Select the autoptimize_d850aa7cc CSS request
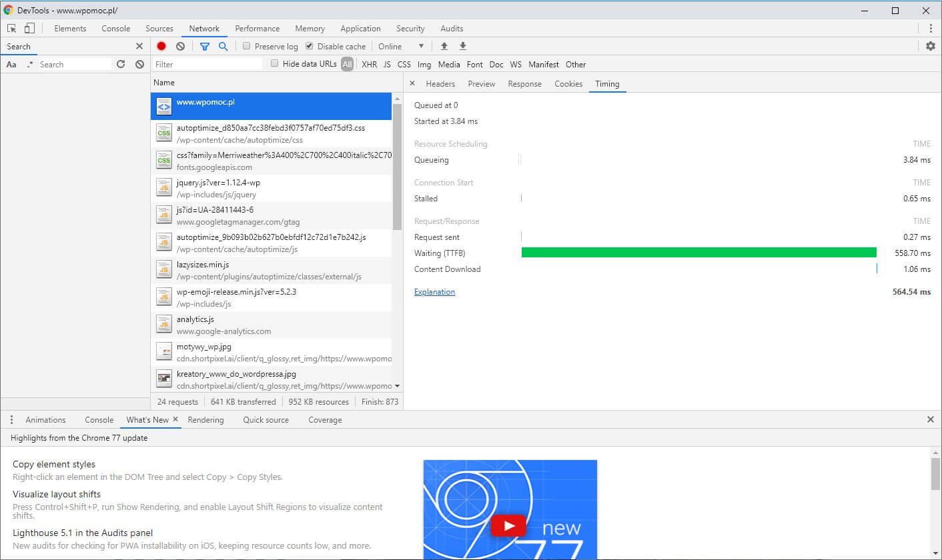 tap(271, 133)
